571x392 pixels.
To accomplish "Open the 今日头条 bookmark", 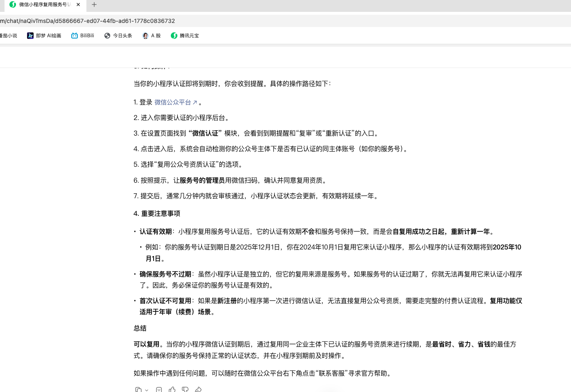I will 118,36.
